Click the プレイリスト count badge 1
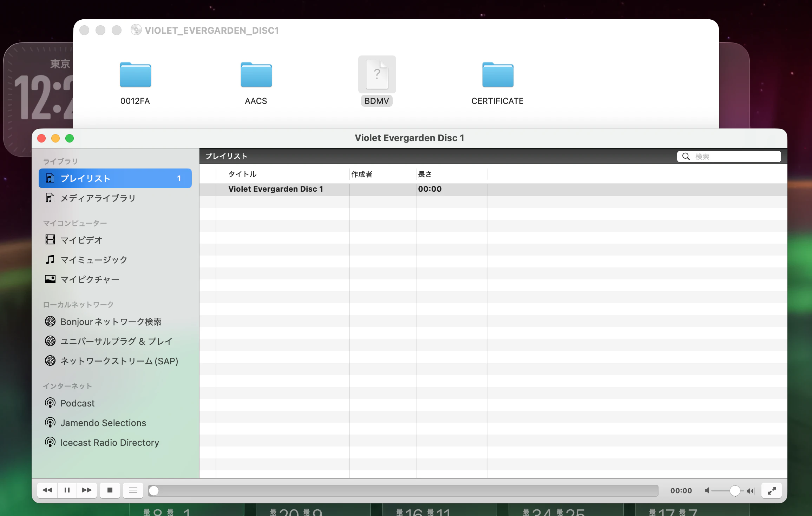This screenshot has height=516, width=812. pos(179,178)
